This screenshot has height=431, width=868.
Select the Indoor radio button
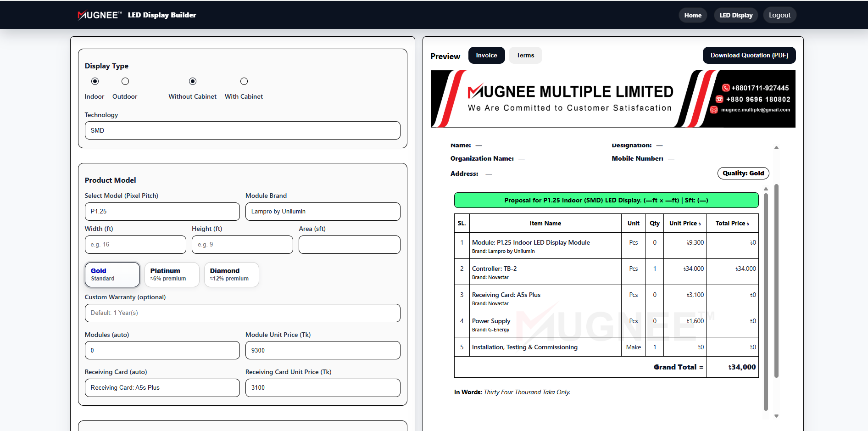[x=95, y=81]
